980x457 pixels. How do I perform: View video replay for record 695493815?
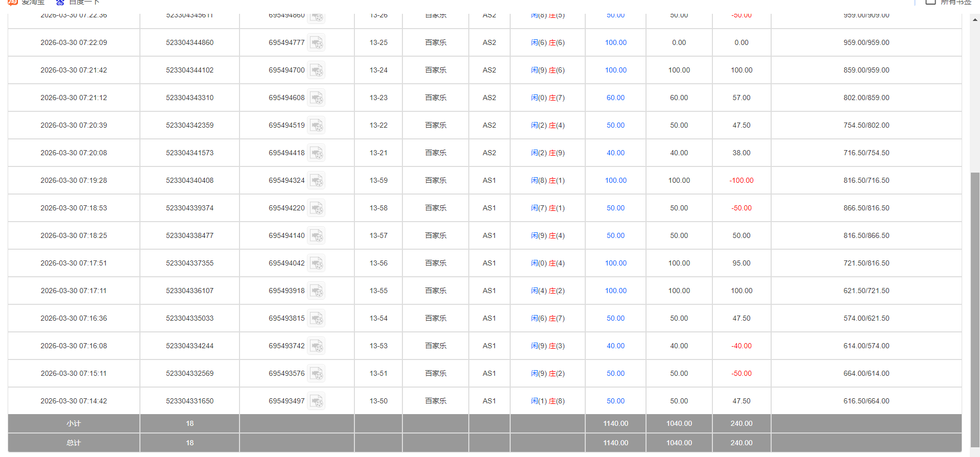click(x=316, y=319)
